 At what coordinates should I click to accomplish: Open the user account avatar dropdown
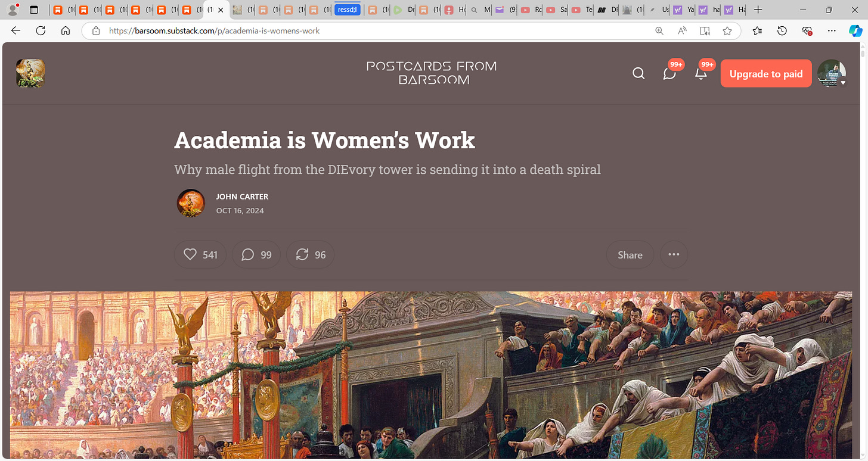pos(832,74)
